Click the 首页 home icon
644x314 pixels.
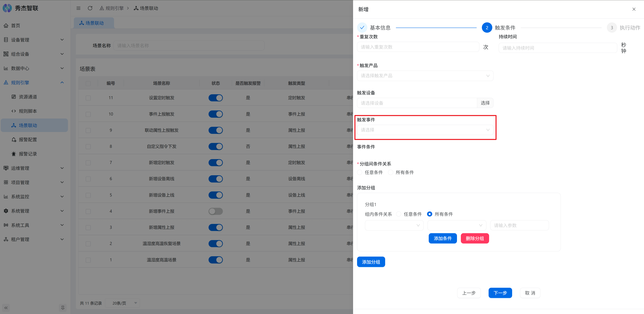(6, 26)
